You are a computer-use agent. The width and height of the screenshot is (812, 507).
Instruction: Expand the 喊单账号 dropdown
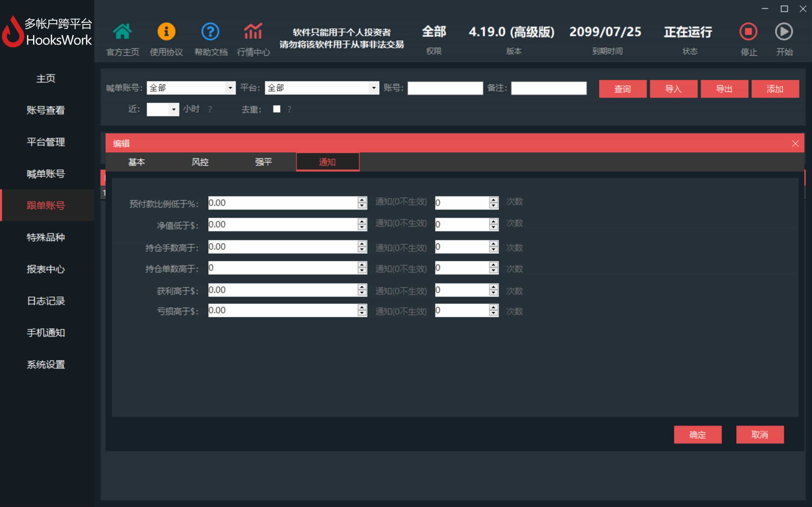230,88
